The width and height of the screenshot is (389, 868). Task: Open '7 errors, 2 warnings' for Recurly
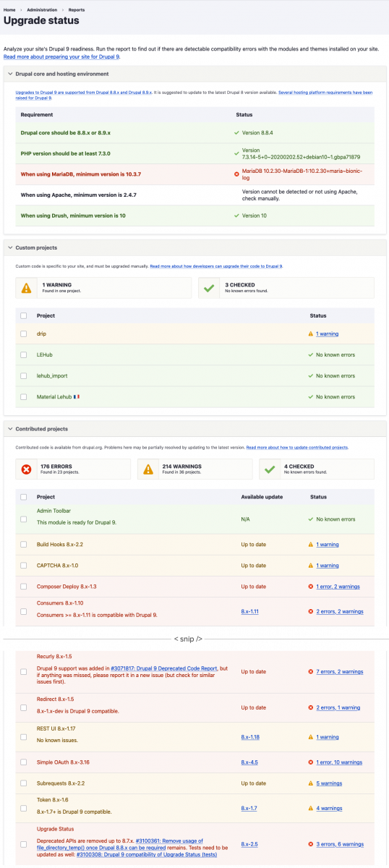339,671
